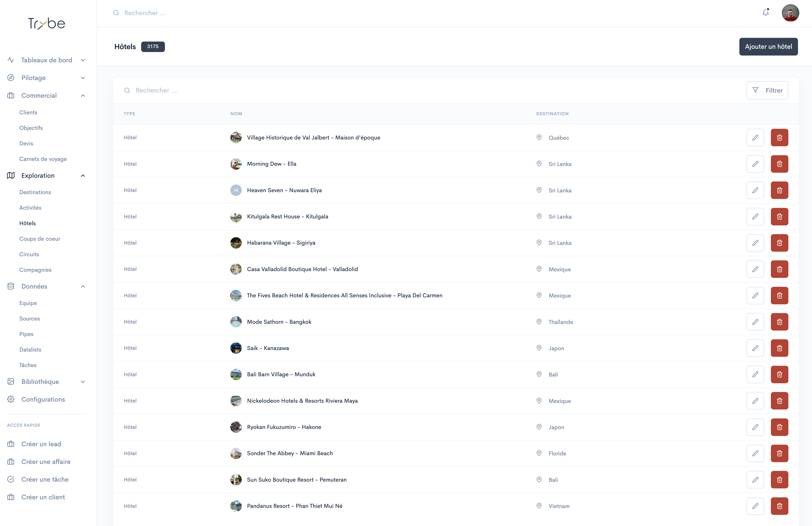Viewport: 812px width, 526px height.
Task: Delete Habarana Village - Sigiriya hotel
Action: pos(779,243)
